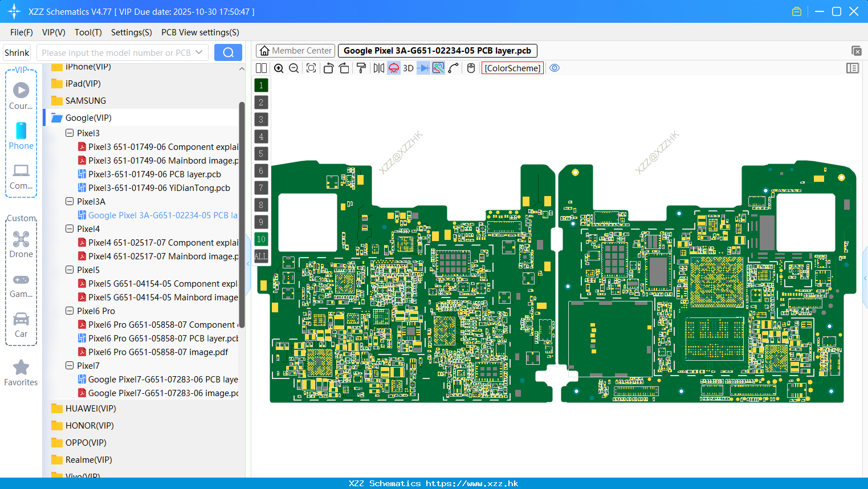Viewport: 868px width, 489px height.
Task: Show PCB layer 10
Action: coord(261,239)
